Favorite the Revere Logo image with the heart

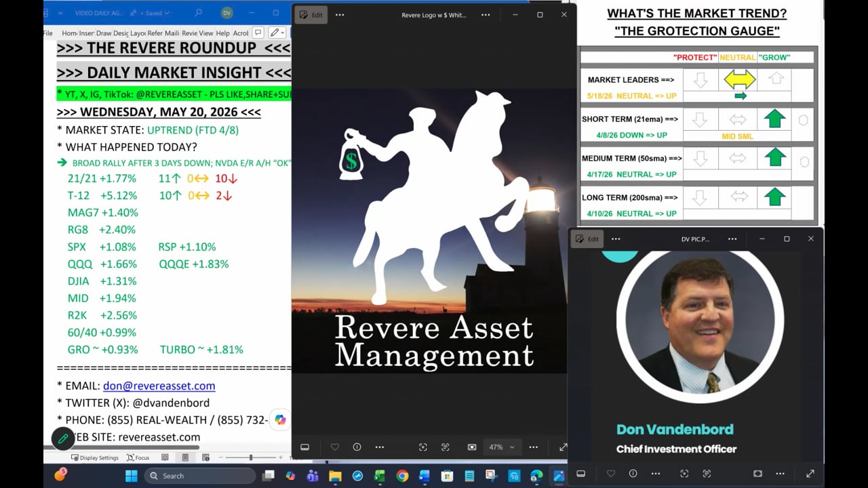point(335,447)
